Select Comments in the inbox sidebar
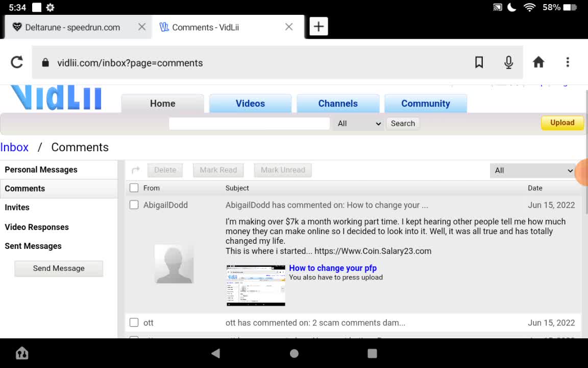The image size is (588, 368). [x=59, y=189]
